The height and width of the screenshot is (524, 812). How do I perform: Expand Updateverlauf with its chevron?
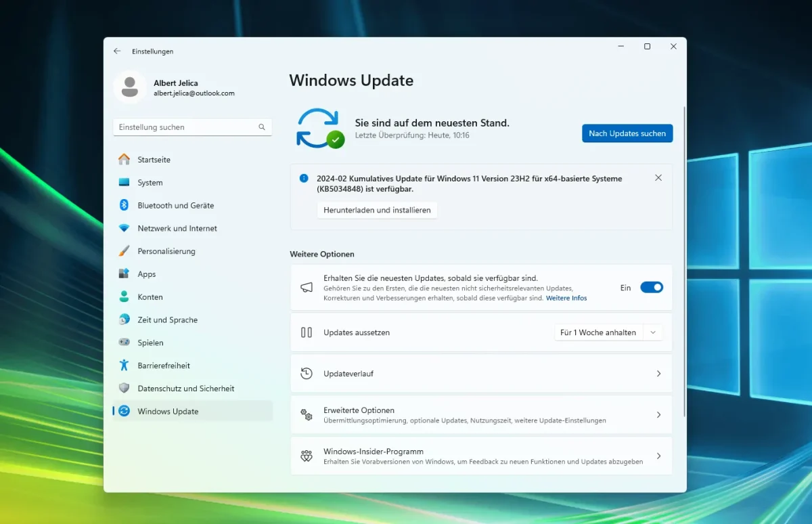[x=659, y=374]
